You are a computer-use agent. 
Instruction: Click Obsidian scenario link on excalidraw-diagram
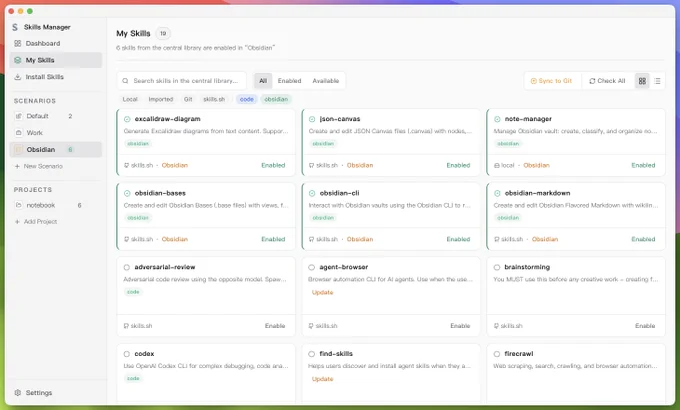175,165
